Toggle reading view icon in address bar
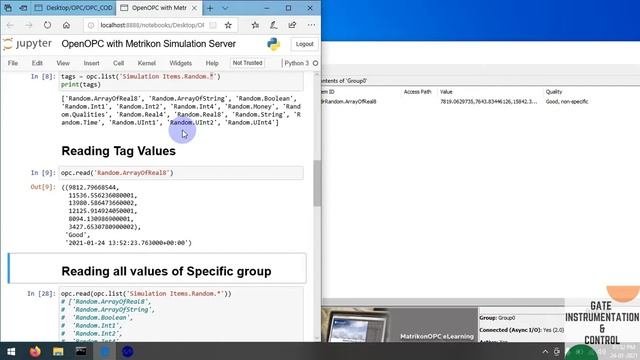 click(213, 25)
